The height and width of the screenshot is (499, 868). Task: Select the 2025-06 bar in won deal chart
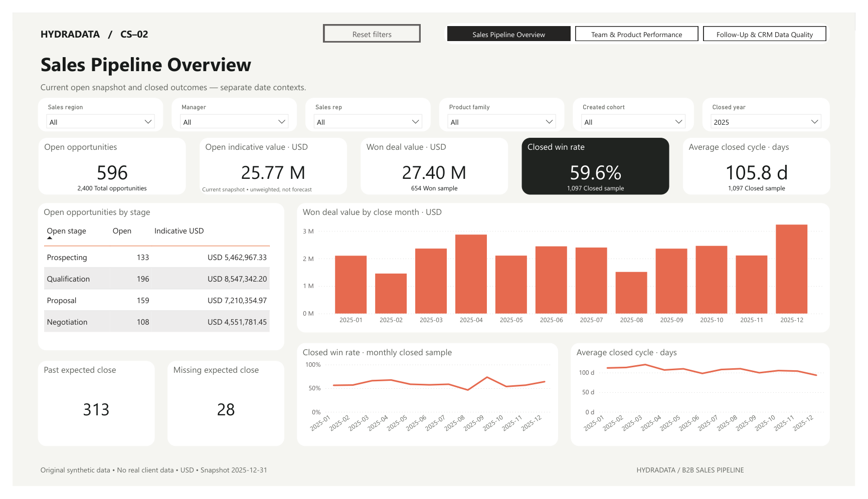551,280
